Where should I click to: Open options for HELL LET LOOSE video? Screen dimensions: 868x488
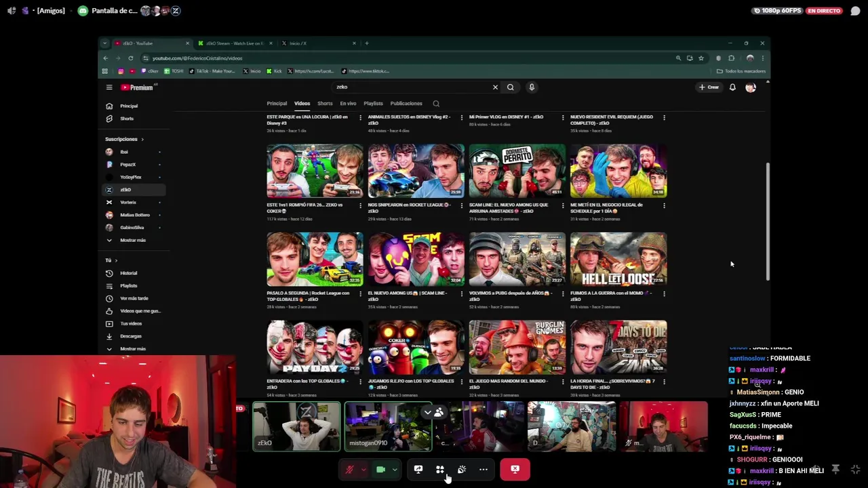coord(664,293)
